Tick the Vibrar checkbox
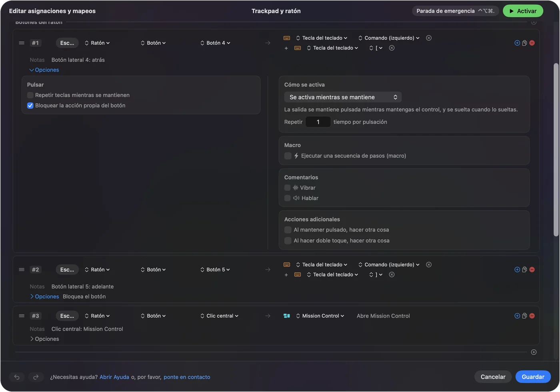The width and height of the screenshot is (560, 392). point(287,188)
